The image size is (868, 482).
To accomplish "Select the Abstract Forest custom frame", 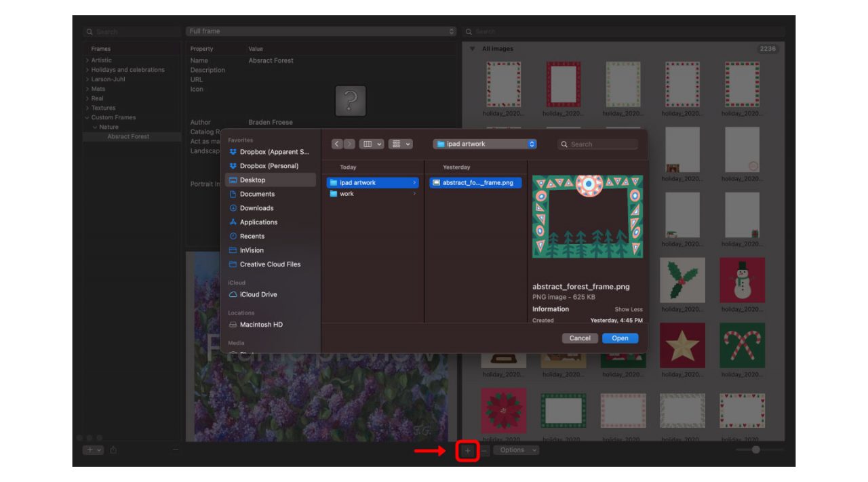I will point(128,136).
